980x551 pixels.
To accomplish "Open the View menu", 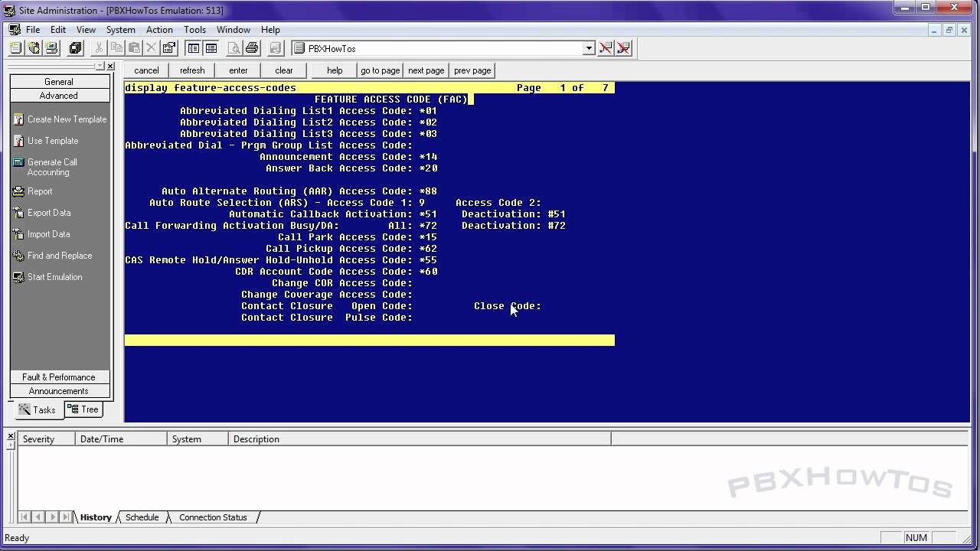I will tap(86, 30).
